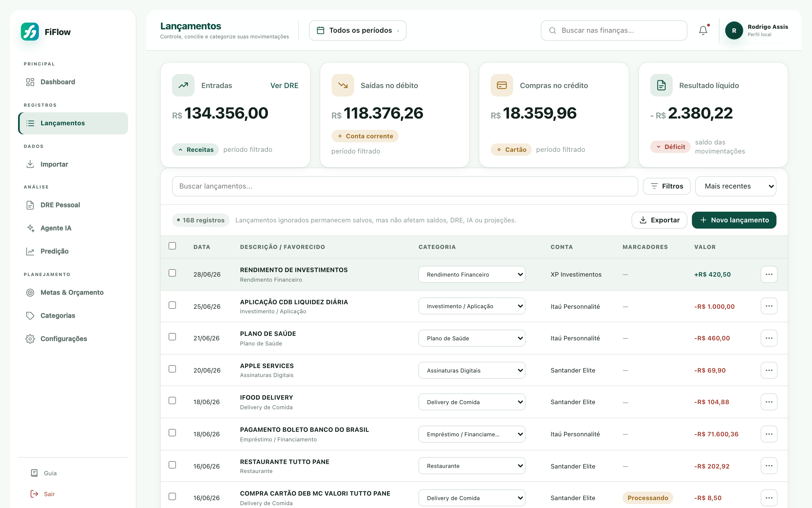Follow the Ver DRE link
The height and width of the screenshot is (508, 812).
(x=284, y=85)
